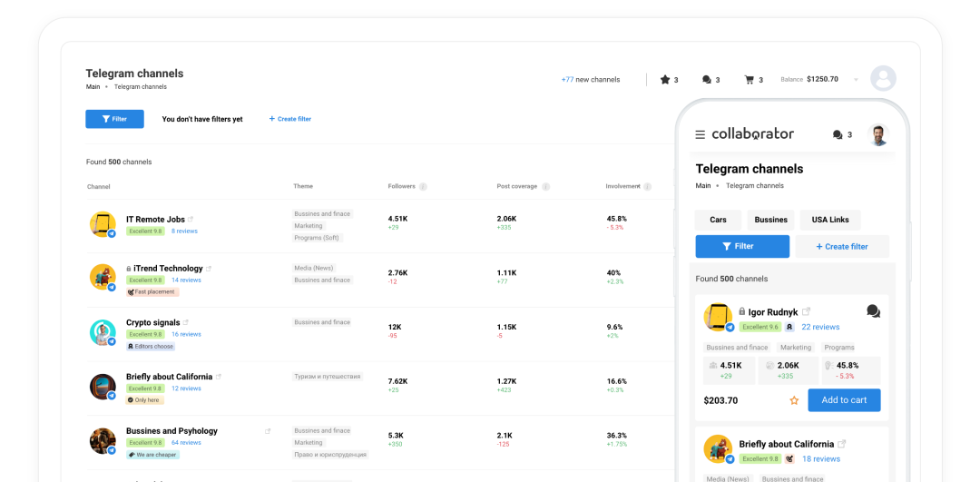Click the blue desktop Filter button
Viewport: 980px width, 482px height.
114,119
